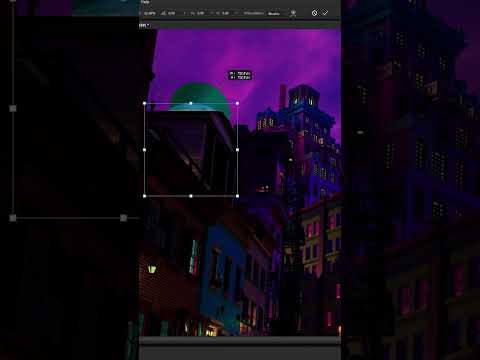Click the rotation angle field
The image size is (480, 360).
tap(169, 13)
